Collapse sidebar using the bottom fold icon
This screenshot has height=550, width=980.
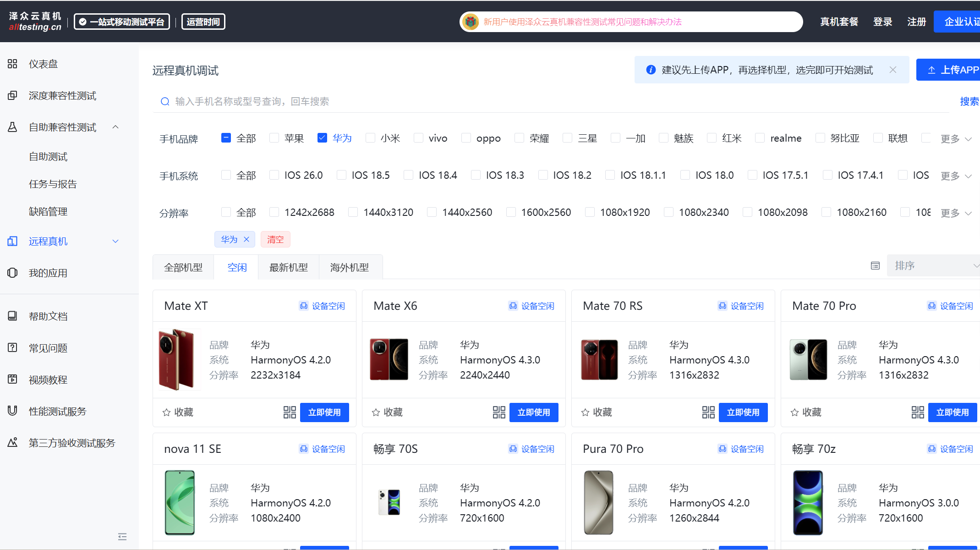pos(122,536)
